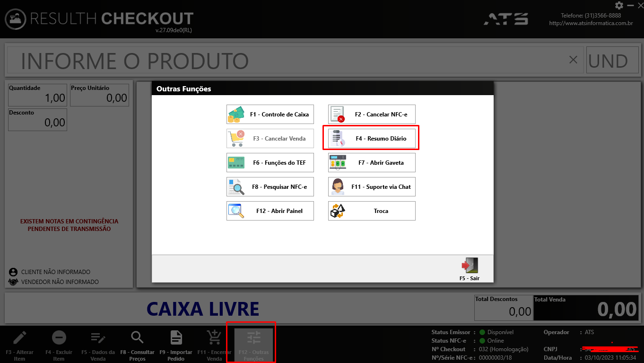Open settings gear icon at top right
Viewport: 644px width, 363px height.
(x=619, y=5)
